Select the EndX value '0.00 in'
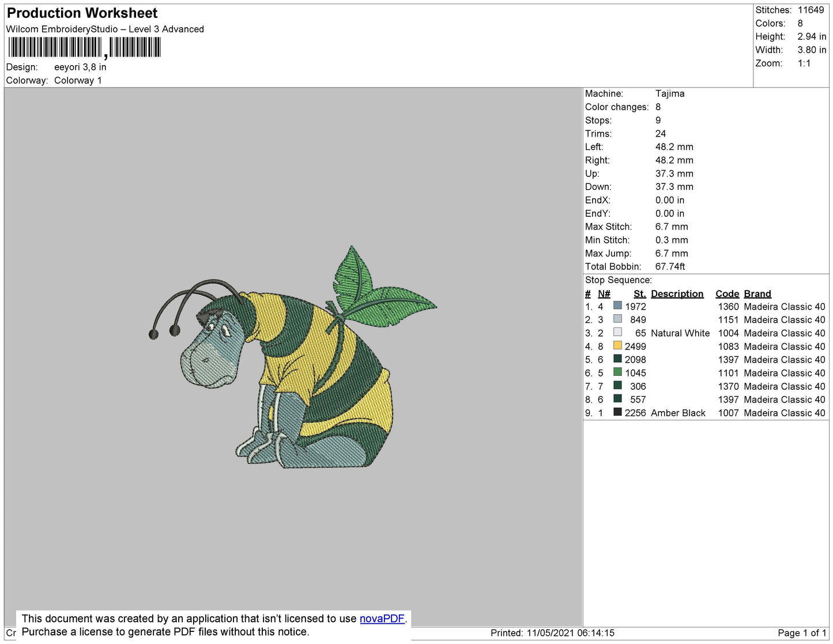Screen dimensions: 833x644 point(670,200)
